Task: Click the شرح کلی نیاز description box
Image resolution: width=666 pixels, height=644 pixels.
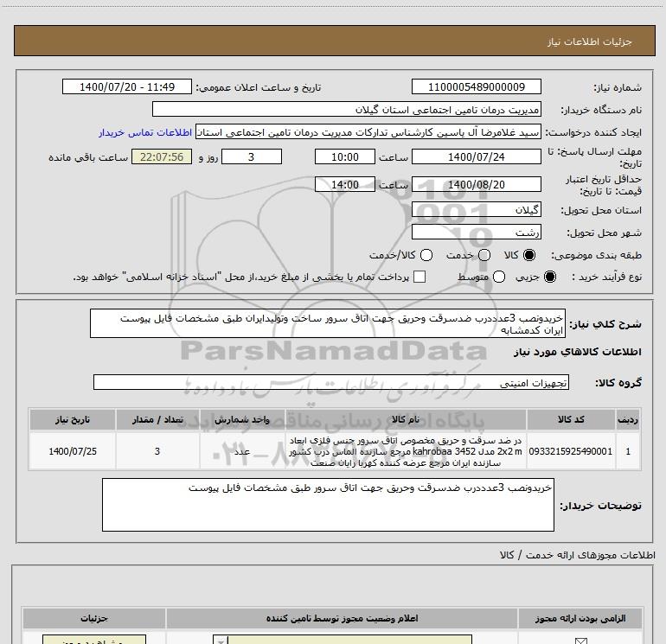Action: [x=328, y=323]
